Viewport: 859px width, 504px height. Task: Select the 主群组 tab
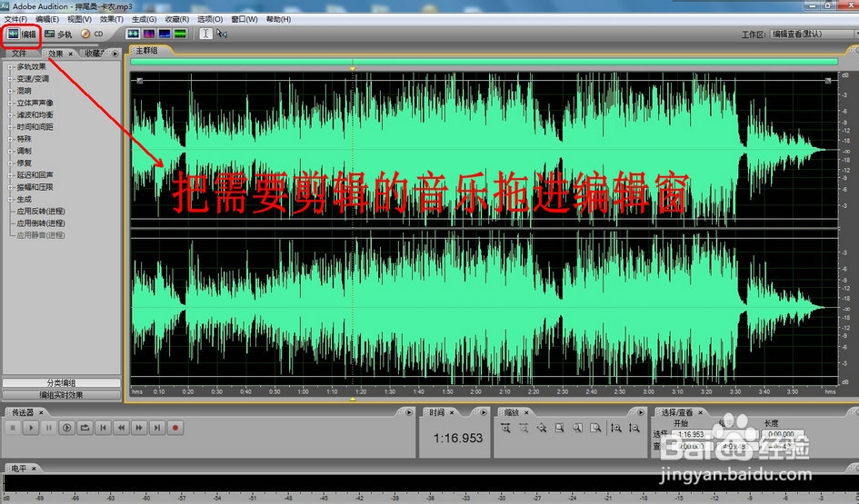pyautogui.click(x=146, y=50)
